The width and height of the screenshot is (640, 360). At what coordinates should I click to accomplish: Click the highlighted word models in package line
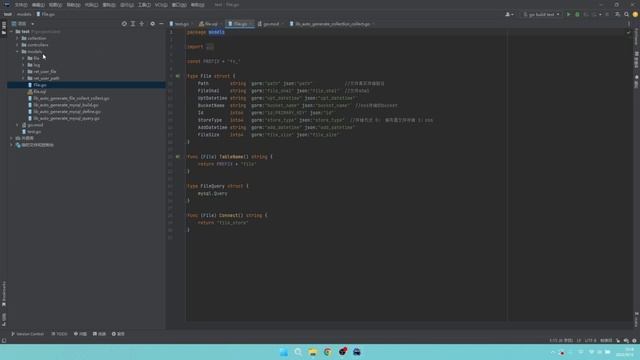216,32
